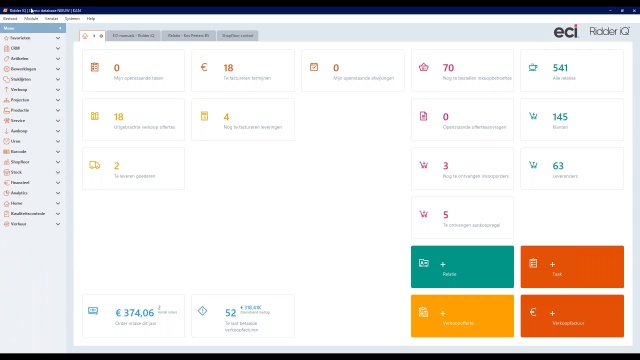Expand the Verkoop section chevron
Screen dimensions: 640x360
point(58,90)
